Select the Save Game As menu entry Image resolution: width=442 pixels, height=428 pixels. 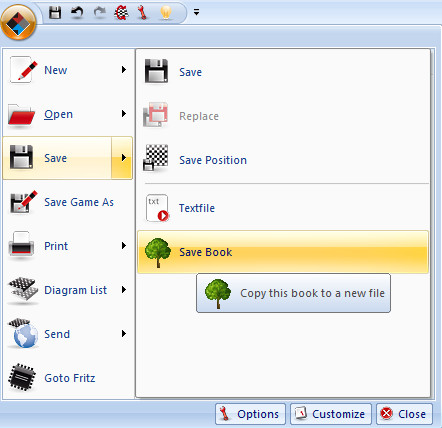tap(68, 202)
